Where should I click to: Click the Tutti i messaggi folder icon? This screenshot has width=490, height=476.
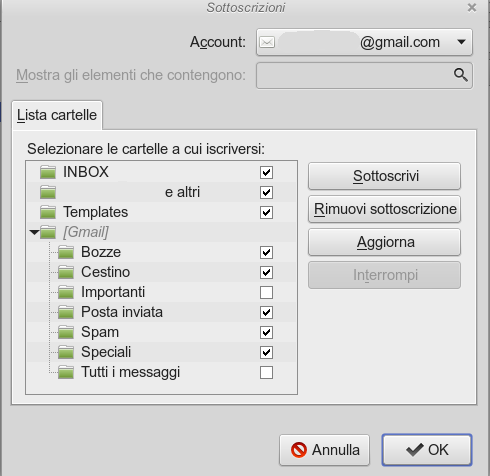pos(66,372)
